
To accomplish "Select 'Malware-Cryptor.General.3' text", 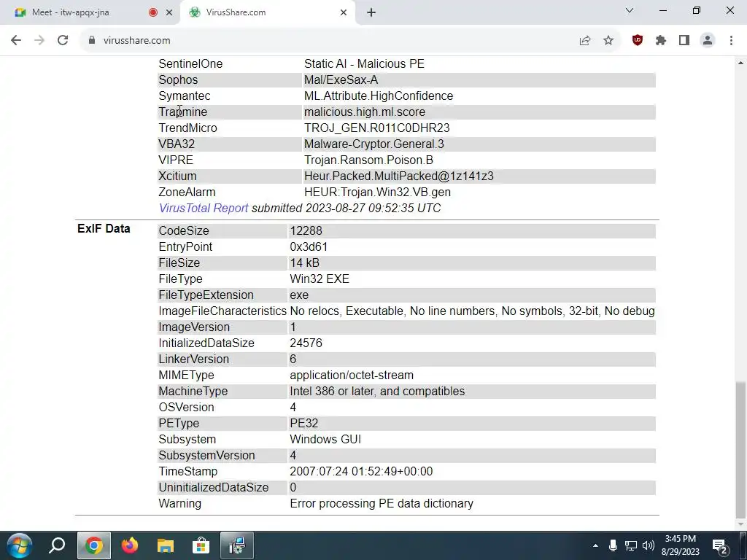I will (x=374, y=144).
